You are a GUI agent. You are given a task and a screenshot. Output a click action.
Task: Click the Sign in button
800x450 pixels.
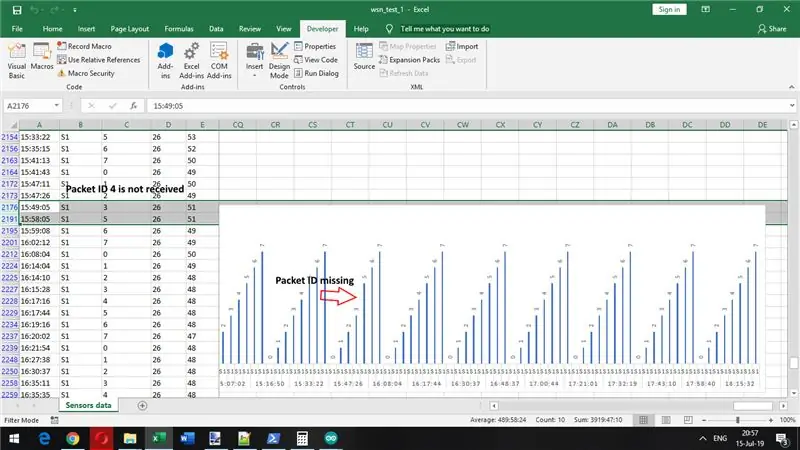[x=669, y=9]
